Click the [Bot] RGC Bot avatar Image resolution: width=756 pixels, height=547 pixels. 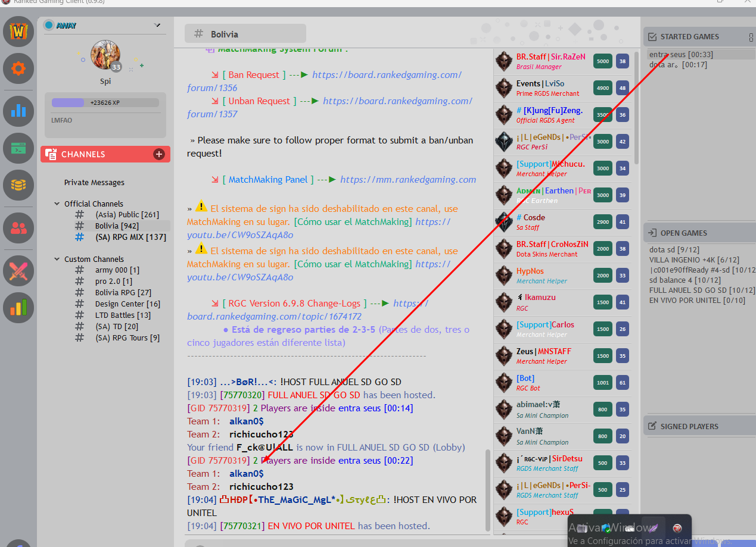point(505,383)
